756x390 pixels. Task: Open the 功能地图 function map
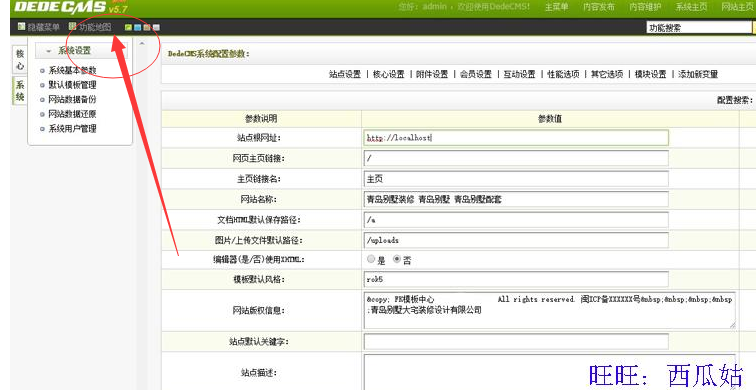pyautogui.click(x=90, y=27)
